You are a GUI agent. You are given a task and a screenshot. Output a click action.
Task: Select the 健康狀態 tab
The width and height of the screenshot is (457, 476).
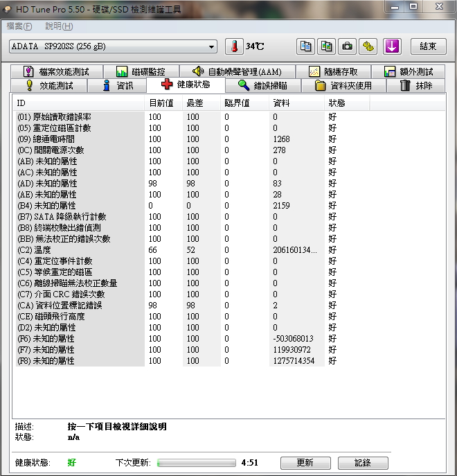pyautogui.click(x=186, y=85)
